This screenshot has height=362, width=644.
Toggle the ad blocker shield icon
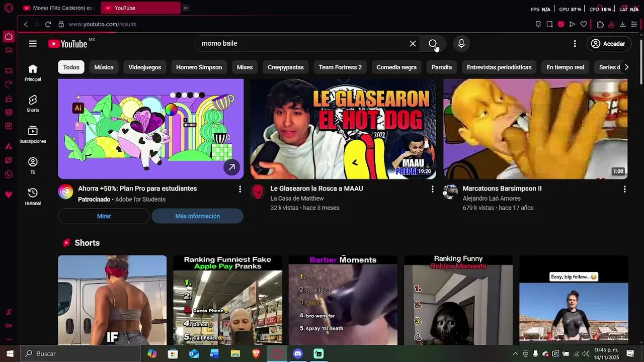click(x=561, y=24)
